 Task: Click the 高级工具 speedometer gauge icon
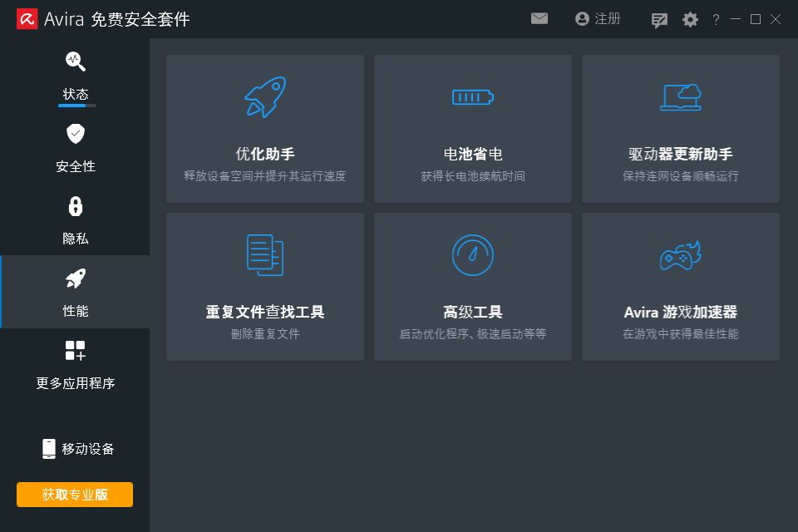(473, 255)
